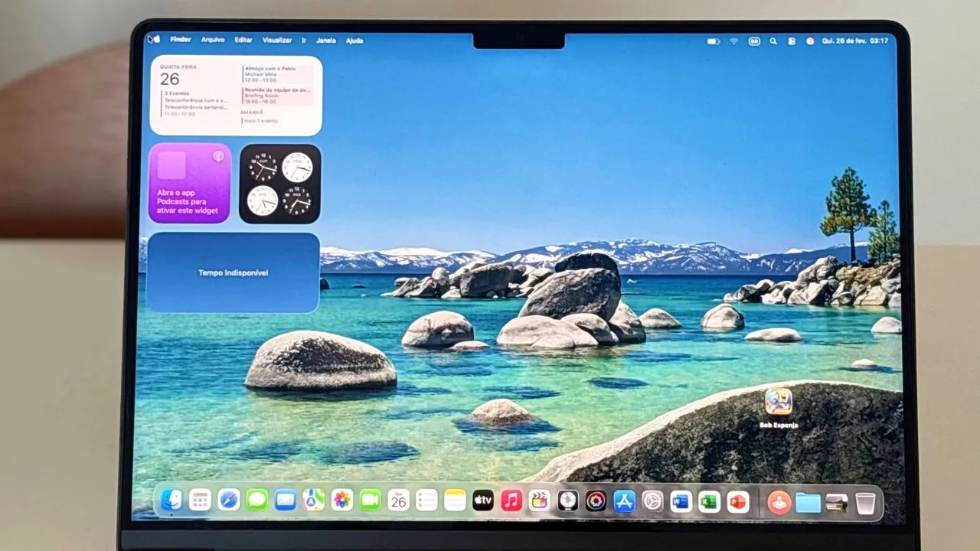Screen dimensions: 980x551
Task: Click the Podcasts widget 'Abra o app Podcasts'
Action: click(x=190, y=183)
